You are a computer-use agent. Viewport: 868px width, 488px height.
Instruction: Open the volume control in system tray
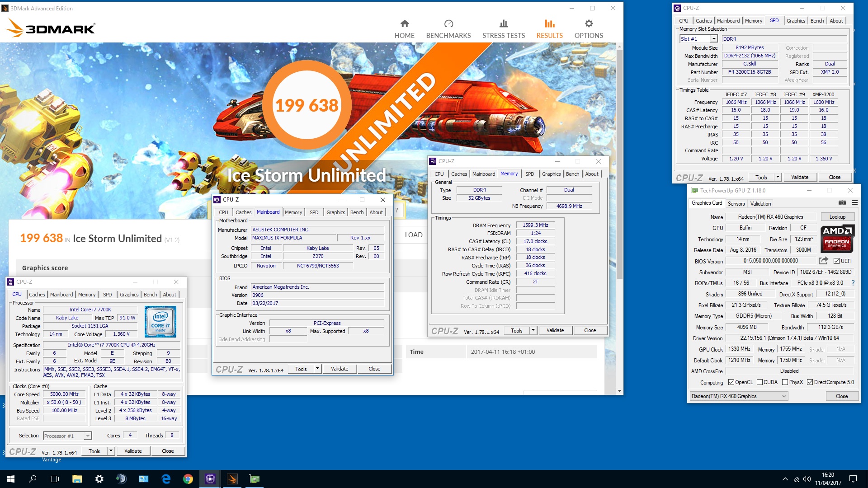point(807,479)
